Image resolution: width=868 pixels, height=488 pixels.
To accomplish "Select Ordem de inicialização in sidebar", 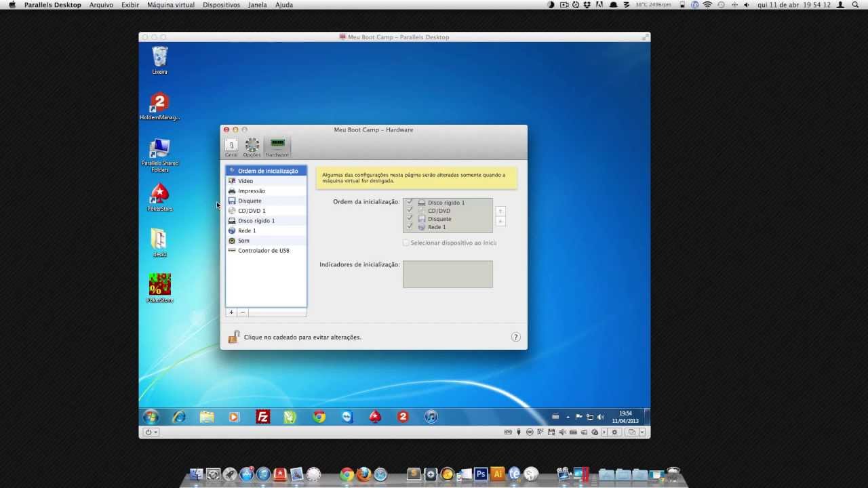I will tap(266, 171).
